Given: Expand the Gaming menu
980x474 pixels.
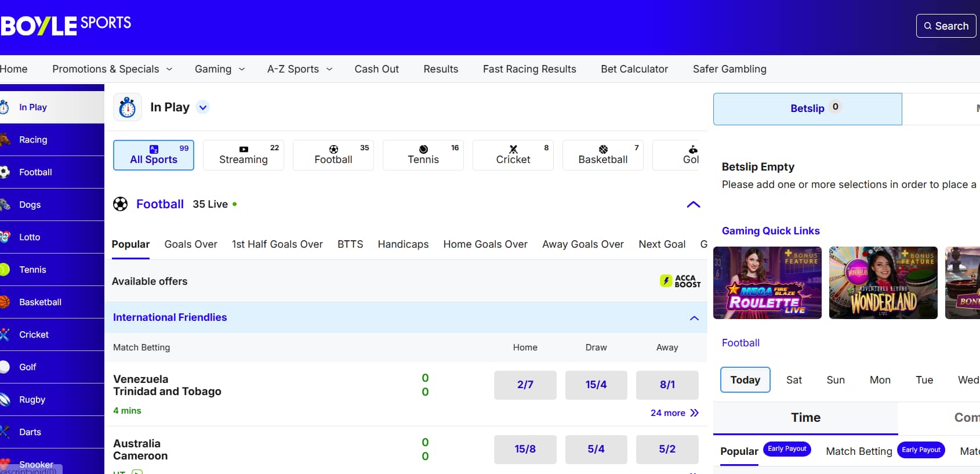Looking at the screenshot, I should 220,69.
